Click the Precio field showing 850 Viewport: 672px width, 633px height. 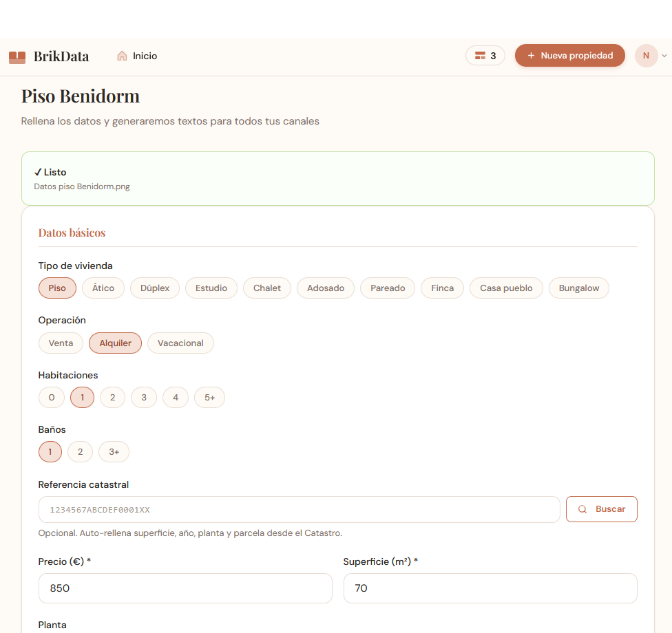click(x=185, y=588)
